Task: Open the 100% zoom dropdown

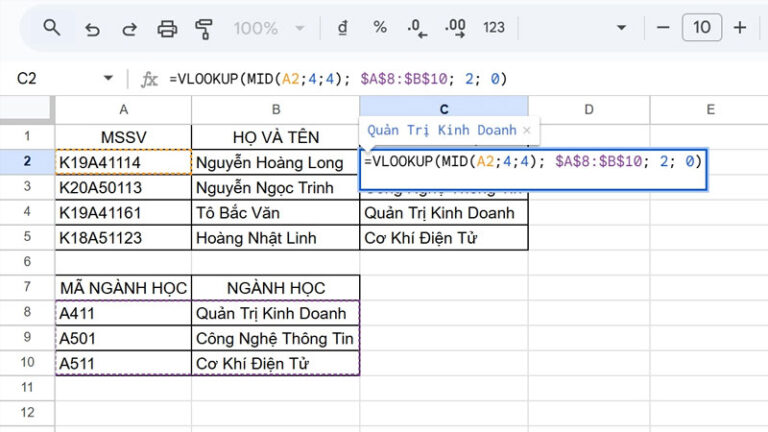Action: (x=268, y=28)
